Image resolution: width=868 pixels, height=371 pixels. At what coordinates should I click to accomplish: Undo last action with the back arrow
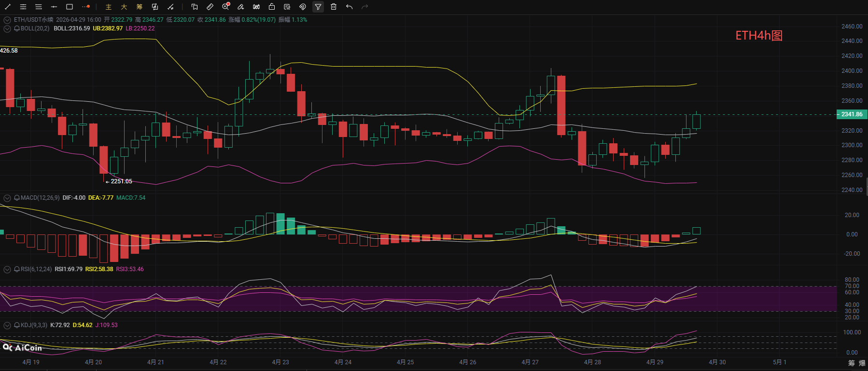pyautogui.click(x=349, y=7)
